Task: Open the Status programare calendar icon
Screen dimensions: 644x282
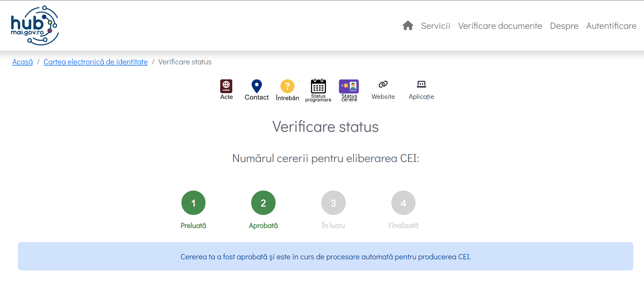Action: tap(318, 86)
